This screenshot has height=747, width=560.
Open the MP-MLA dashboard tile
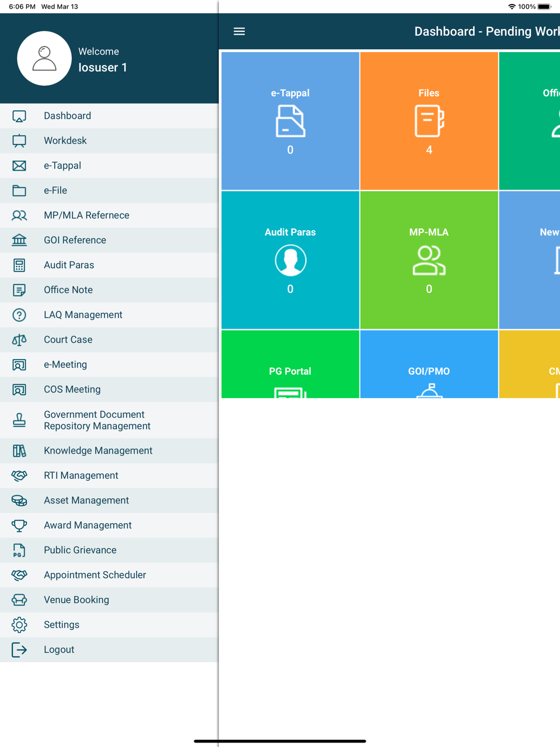tap(429, 260)
